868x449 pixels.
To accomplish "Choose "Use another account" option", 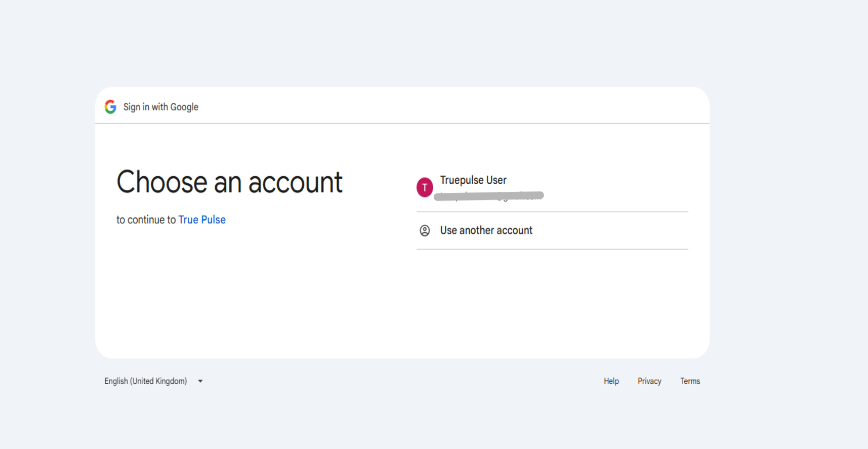I will pyautogui.click(x=486, y=231).
